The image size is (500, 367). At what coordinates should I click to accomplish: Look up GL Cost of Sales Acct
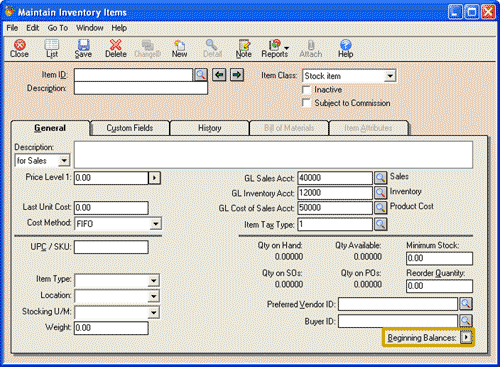coord(380,208)
